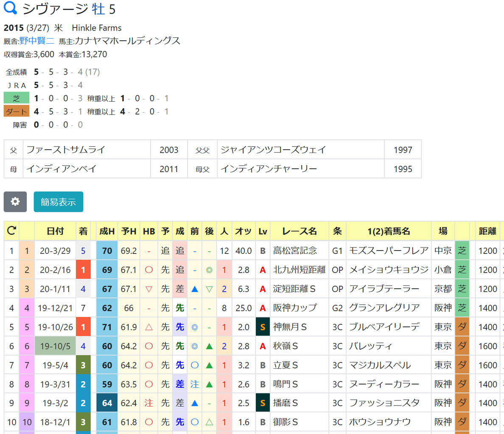504x434 pixels.
Task: Sort by 日付 column header
Action: click(55, 231)
